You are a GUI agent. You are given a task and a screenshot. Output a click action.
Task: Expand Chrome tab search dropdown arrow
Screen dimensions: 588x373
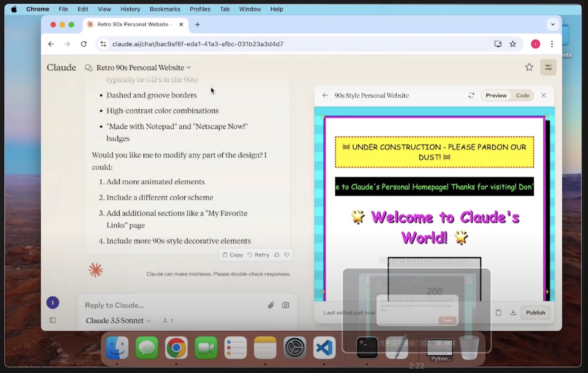coord(553,24)
